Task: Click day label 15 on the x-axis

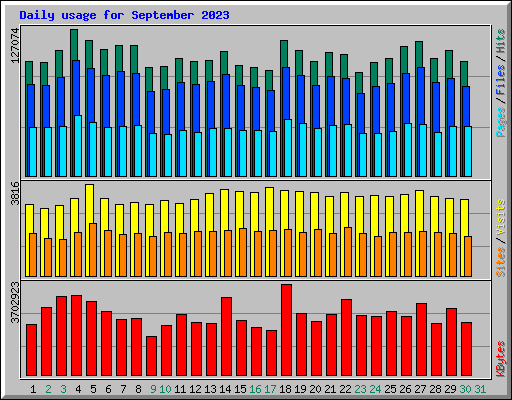Action: (240, 389)
